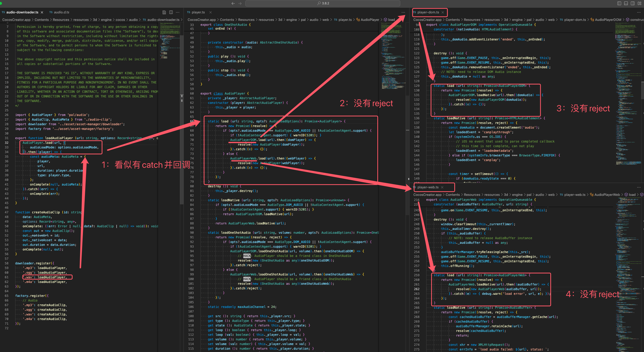Open AudioPlayer breadcrumb dropdown in player.ts
This screenshot has width=644, height=352.
tap(370, 20)
